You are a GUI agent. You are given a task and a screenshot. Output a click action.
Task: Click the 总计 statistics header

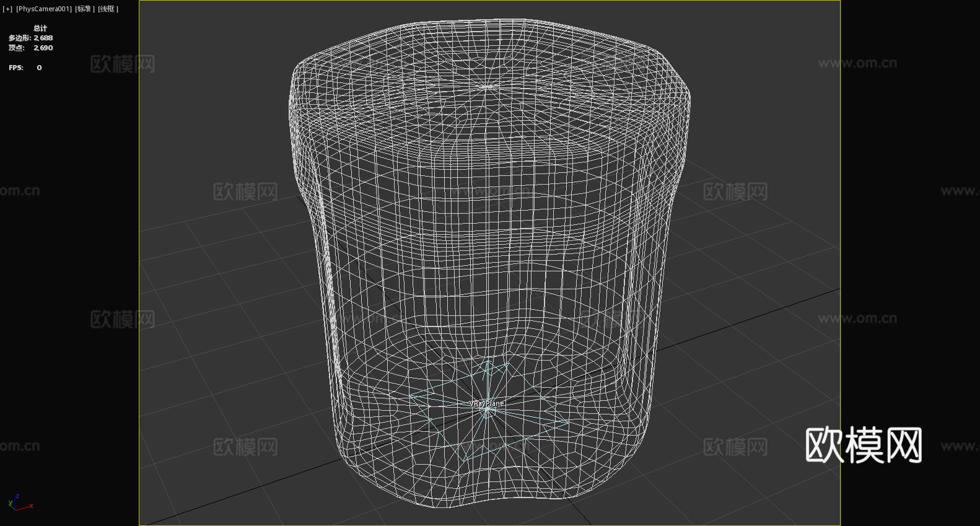click(x=40, y=28)
